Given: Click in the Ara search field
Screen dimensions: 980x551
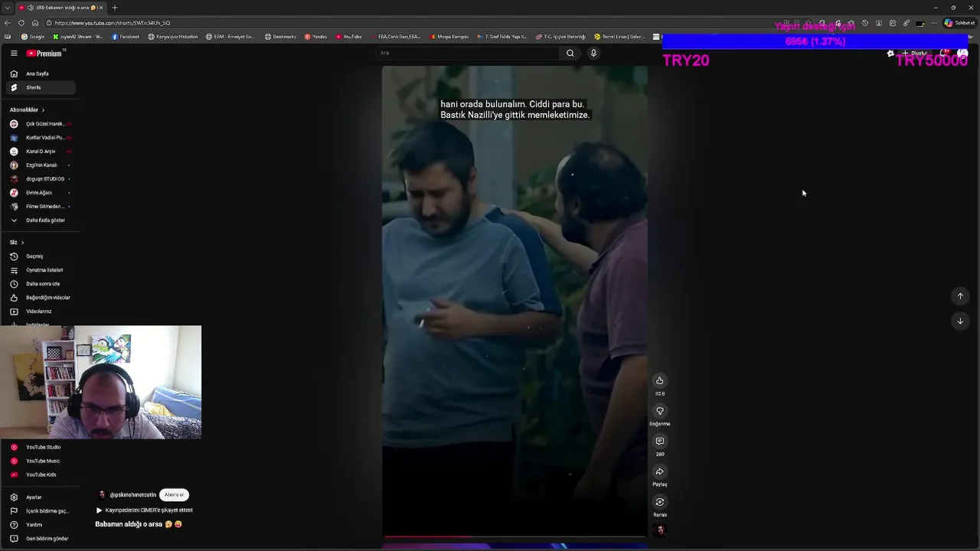Looking at the screenshot, I should point(467,53).
